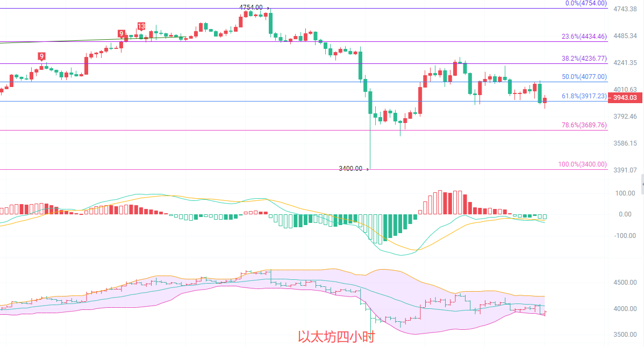
Task: Click the MACD axis value 0.00
Action: tap(625, 214)
